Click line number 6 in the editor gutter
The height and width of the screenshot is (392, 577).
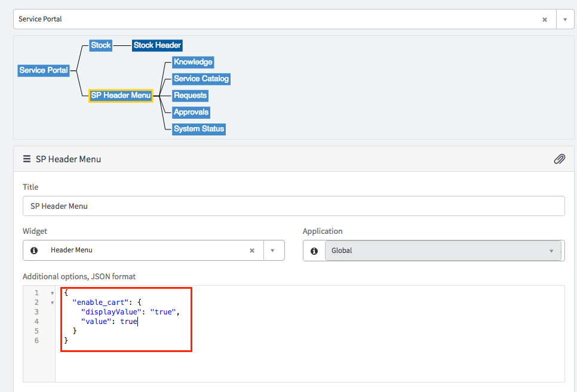coord(36,341)
